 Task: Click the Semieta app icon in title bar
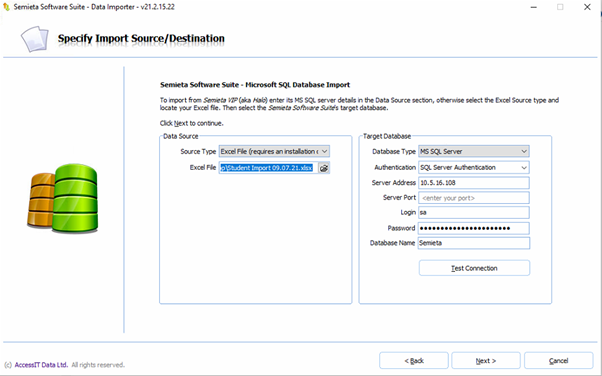(x=6, y=7)
